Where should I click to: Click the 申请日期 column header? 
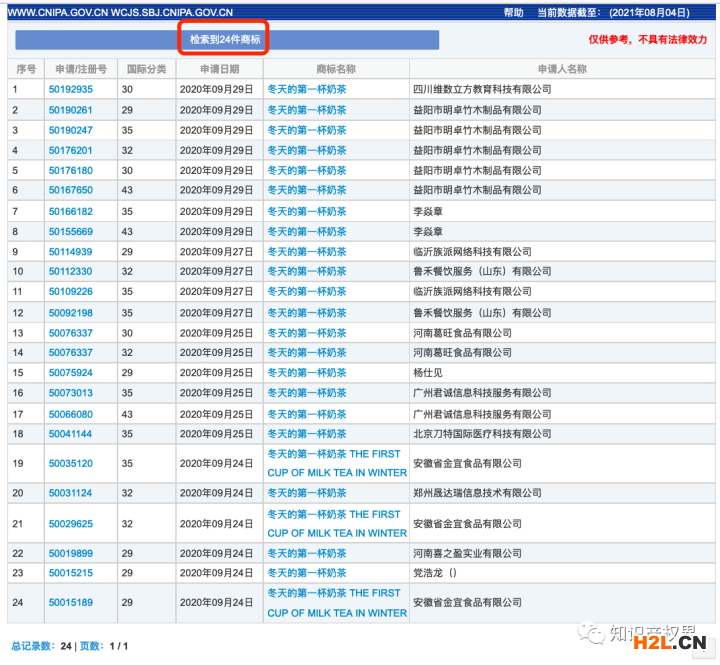click(219, 69)
